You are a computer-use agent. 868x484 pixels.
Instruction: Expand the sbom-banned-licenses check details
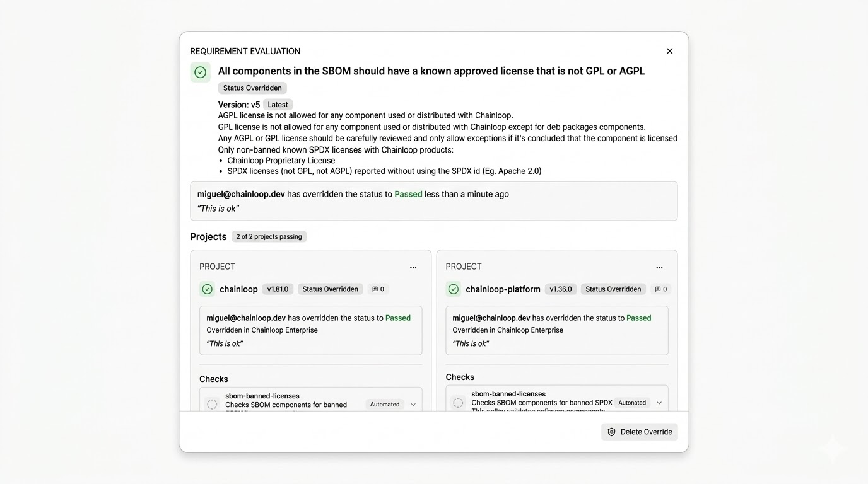[414, 404]
